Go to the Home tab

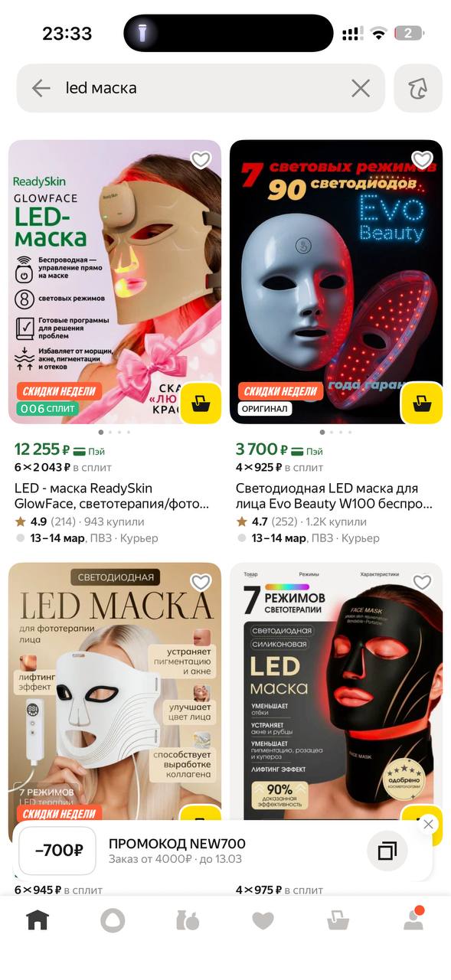(38, 920)
